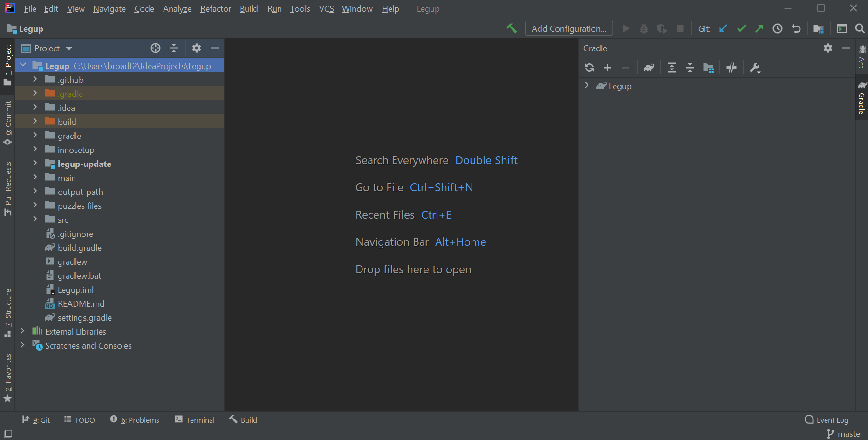Screen dimensions: 868x440
Task: Toggle Gradle offline mode
Action: click(731, 68)
